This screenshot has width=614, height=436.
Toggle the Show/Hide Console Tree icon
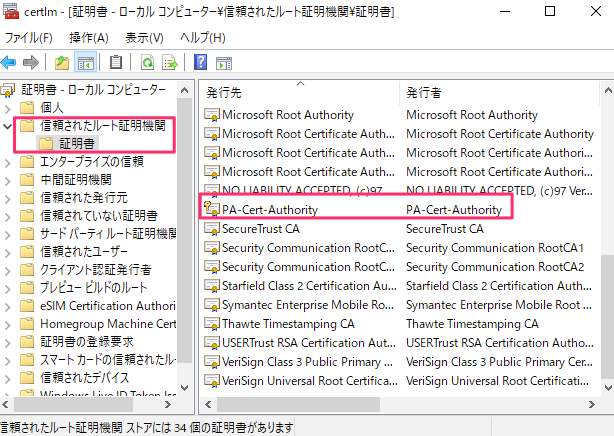point(86,62)
